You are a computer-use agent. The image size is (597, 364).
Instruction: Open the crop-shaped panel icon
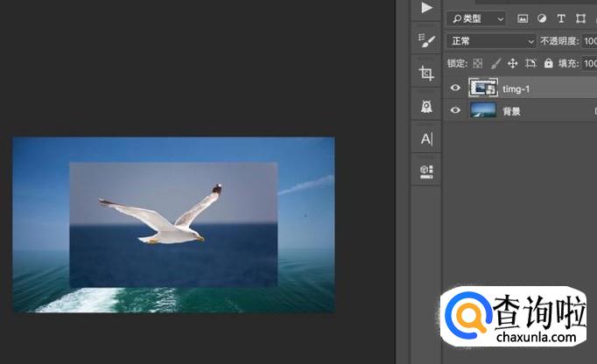[x=426, y=73]
